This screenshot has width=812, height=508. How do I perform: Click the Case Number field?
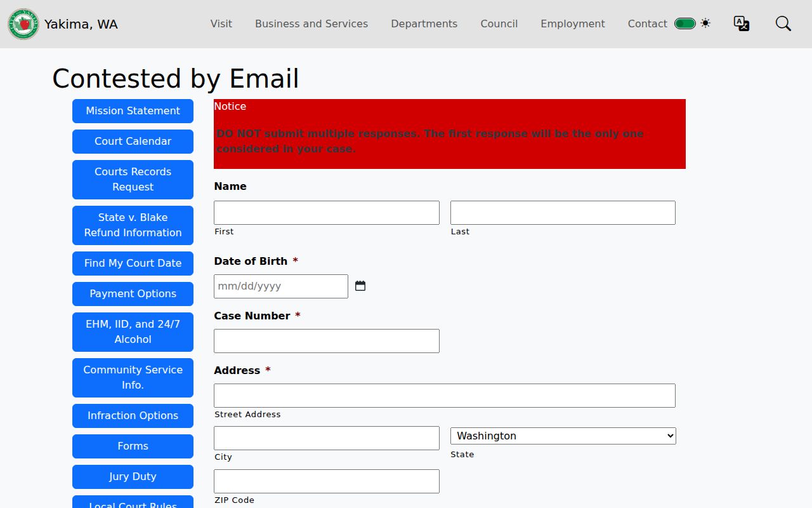click(x=327, y=341)
